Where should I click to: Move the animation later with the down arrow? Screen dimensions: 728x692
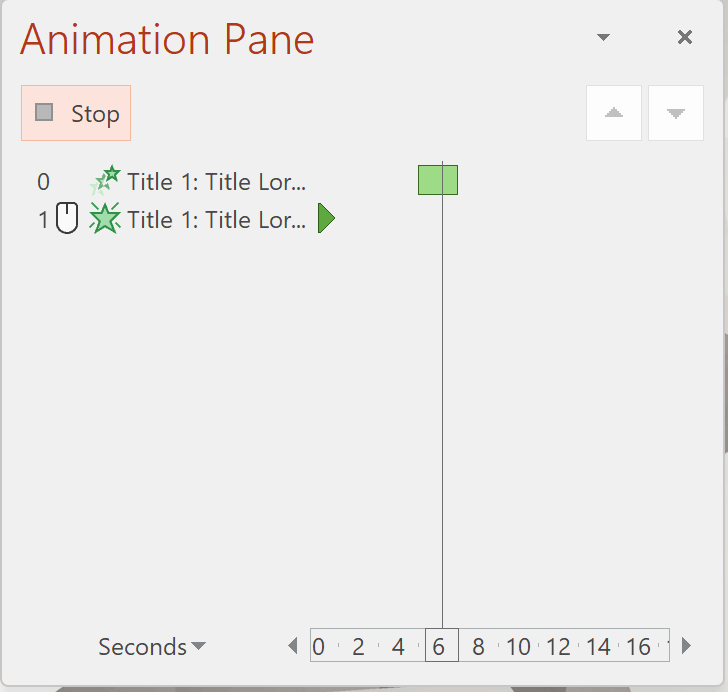click(x=676, y=113)
